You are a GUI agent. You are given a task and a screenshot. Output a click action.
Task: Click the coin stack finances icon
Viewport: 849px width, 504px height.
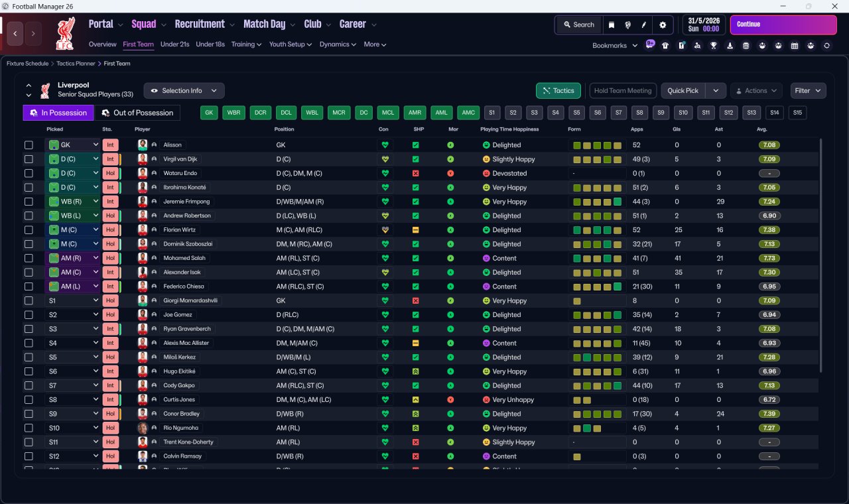pos(746,45)
